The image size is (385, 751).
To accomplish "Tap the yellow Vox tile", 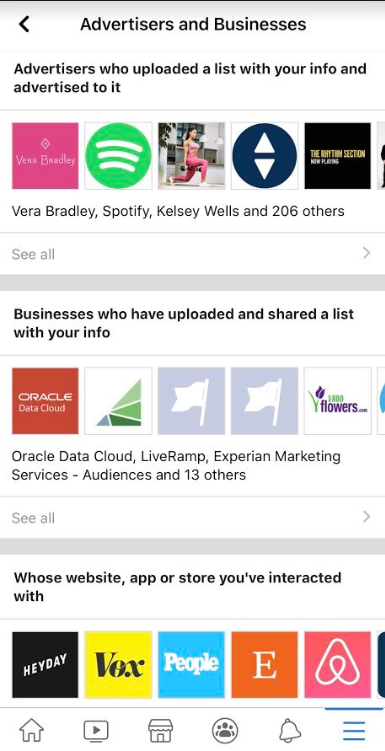I will click(x=118, y=665).
